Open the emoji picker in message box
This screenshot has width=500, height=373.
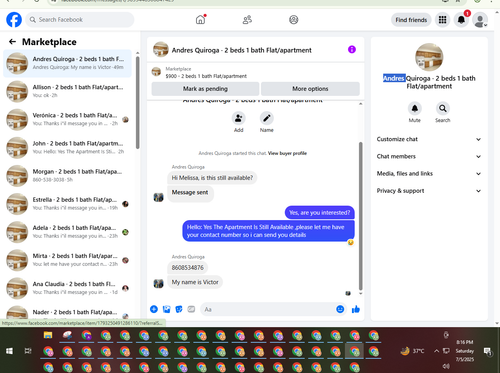point(340,309)
